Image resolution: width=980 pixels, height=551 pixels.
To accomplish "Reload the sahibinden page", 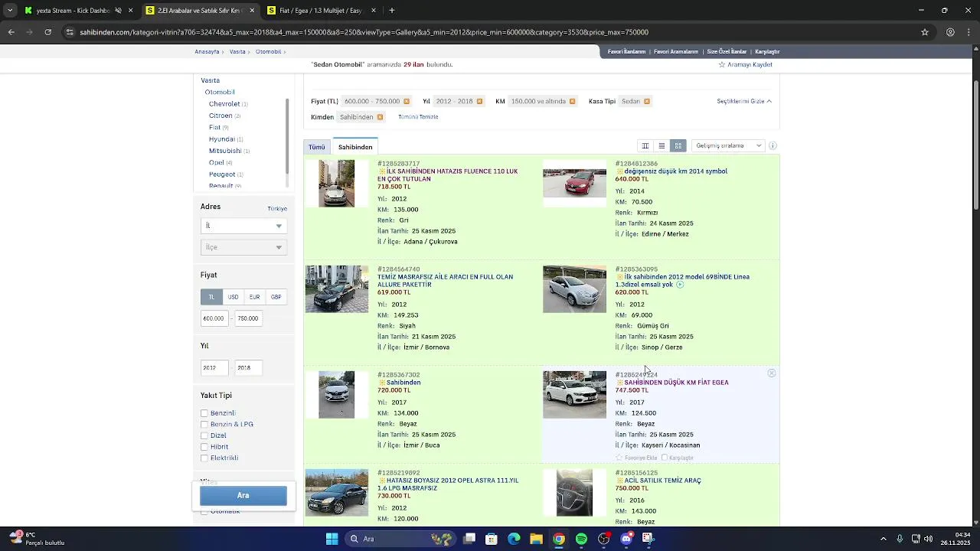I will [47, 32].
